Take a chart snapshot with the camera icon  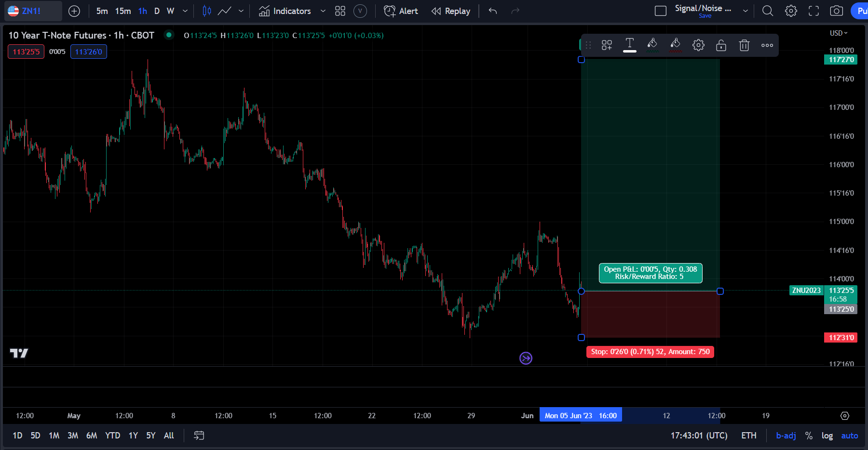click(x=836, y=11)
